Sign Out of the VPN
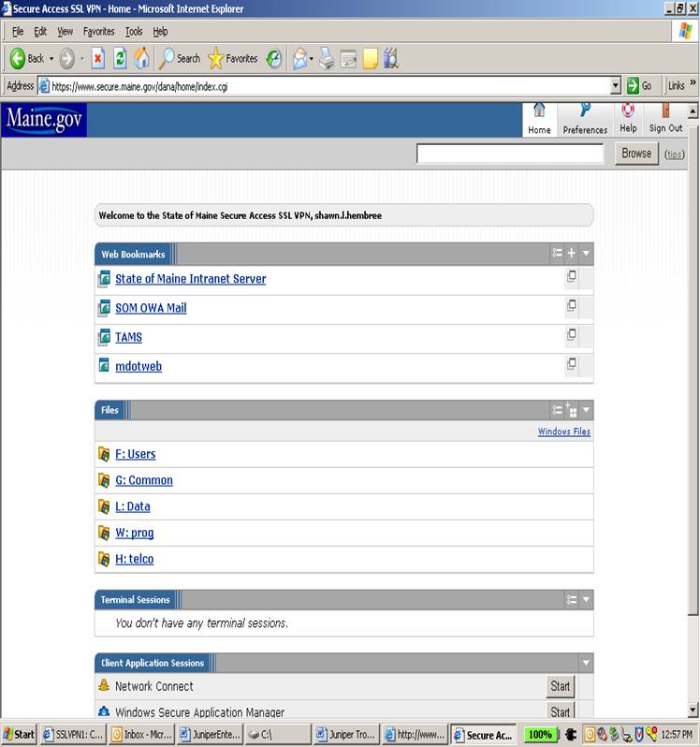Screen dimensions: 700x747 [x=665, y=119]
